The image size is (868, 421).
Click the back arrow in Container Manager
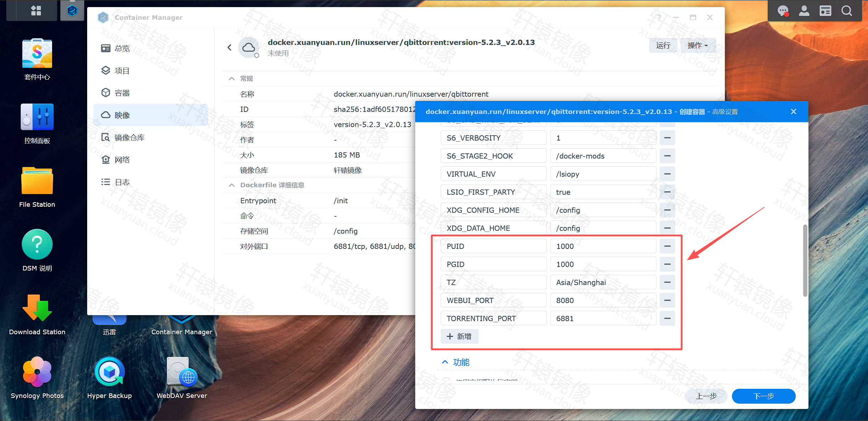[230, 47]
